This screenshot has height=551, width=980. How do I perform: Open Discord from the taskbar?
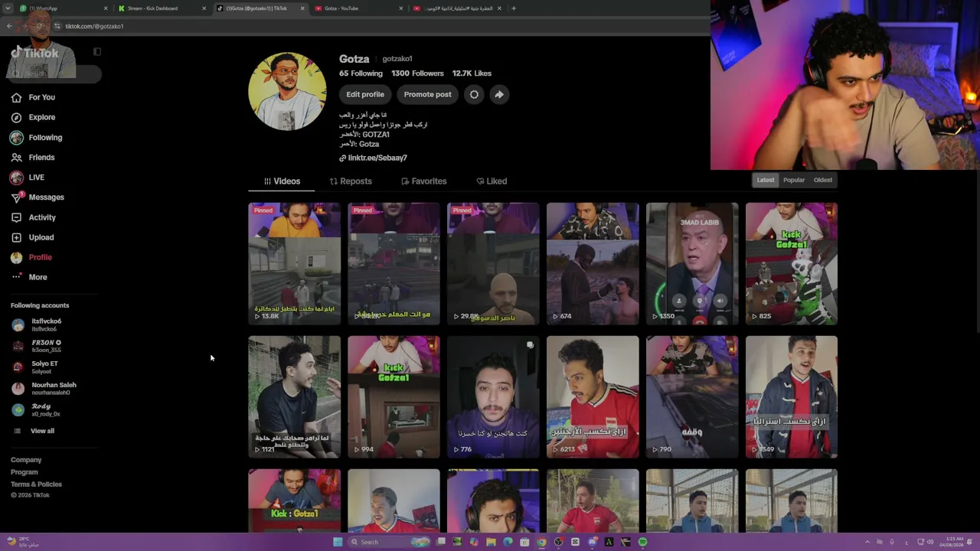click(x=592, y=542)
